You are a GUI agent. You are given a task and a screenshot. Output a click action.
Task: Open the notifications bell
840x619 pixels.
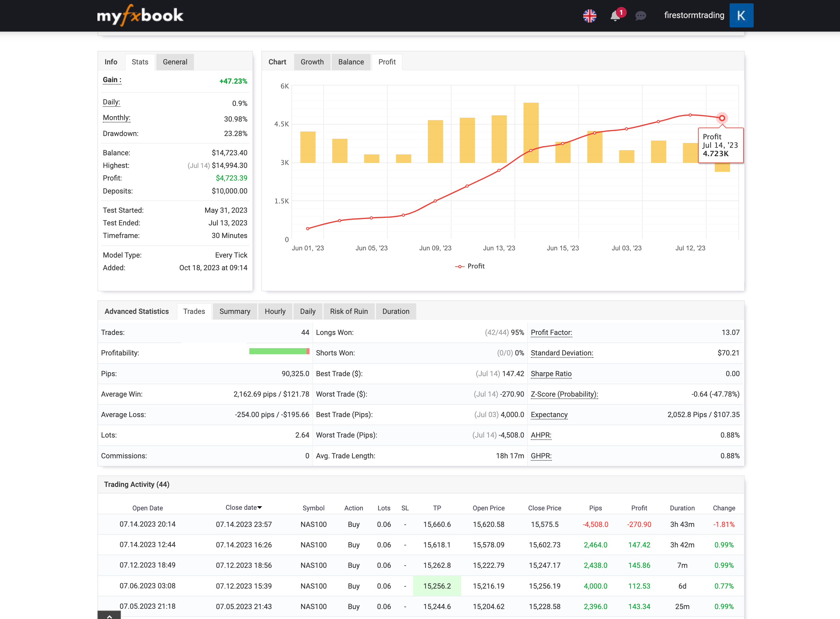pos(615,16)
